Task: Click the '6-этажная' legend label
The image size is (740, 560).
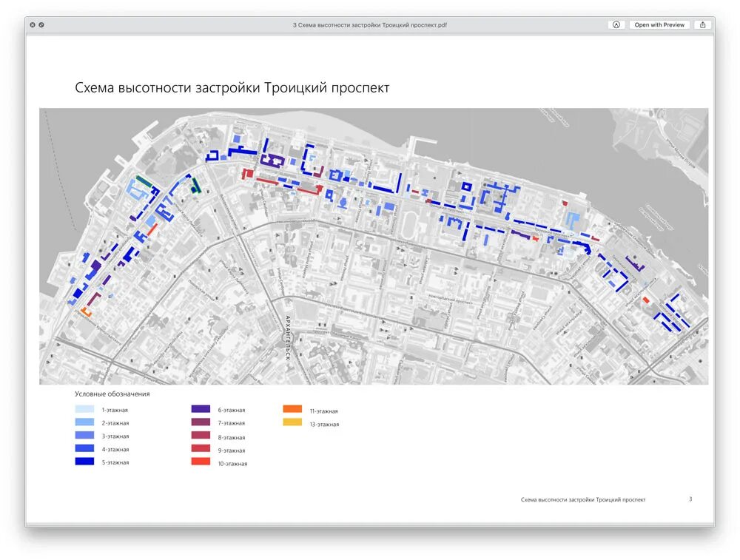Action: [231, 410]
